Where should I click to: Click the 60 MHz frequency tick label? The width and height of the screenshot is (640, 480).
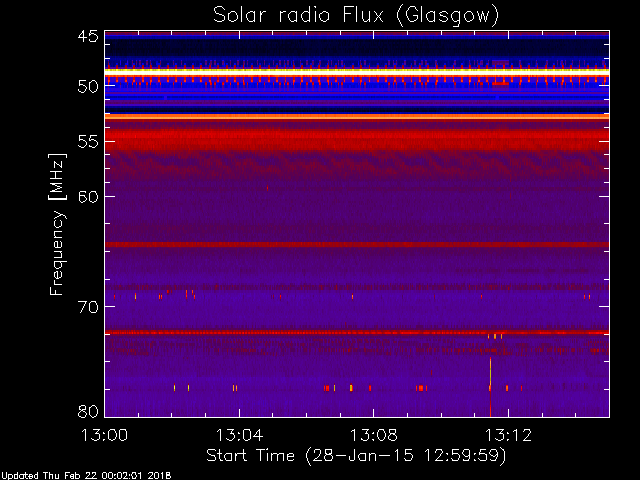(88, 197)
